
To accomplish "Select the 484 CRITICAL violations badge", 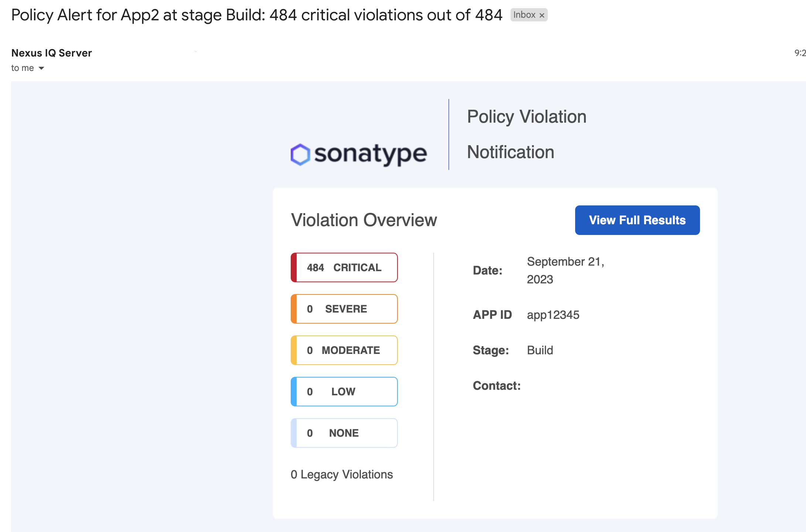I will pos(344,267).
